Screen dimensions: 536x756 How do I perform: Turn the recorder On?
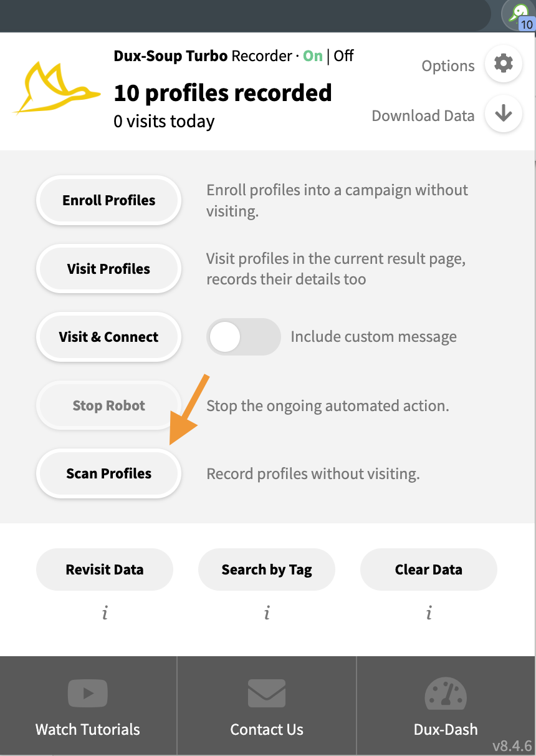tap(313, 56)
